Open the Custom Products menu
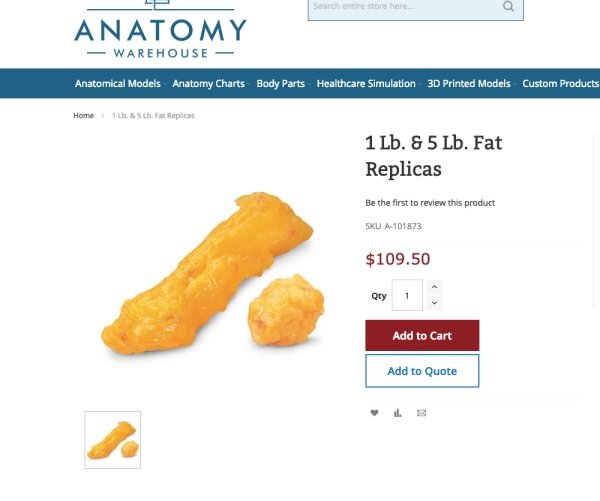 [561, 83]
